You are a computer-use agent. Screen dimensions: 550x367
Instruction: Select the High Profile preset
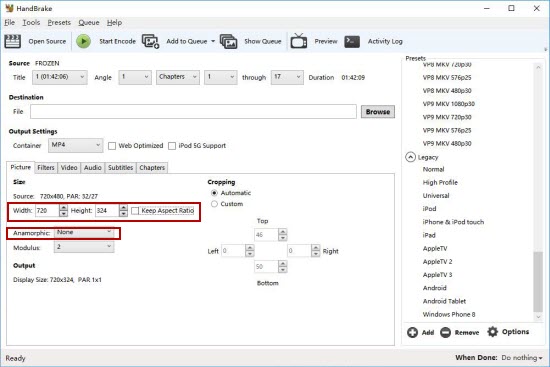click(x=440, y=182)
